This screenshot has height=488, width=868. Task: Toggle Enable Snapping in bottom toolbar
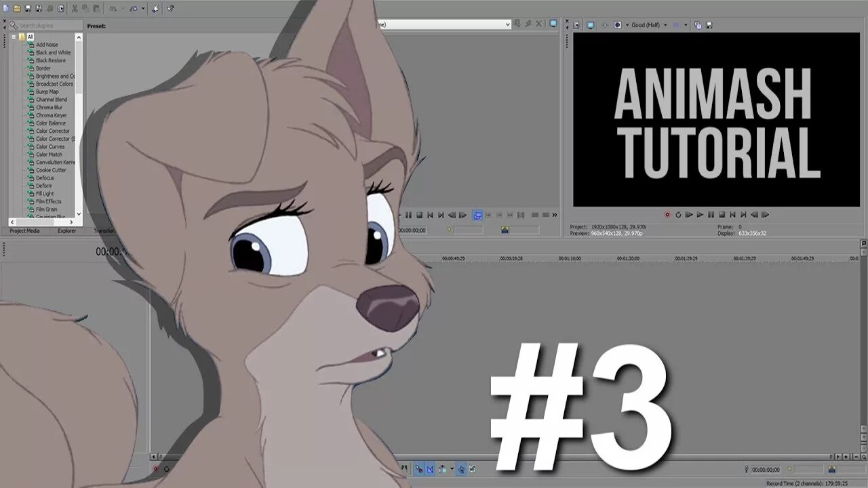418,468
